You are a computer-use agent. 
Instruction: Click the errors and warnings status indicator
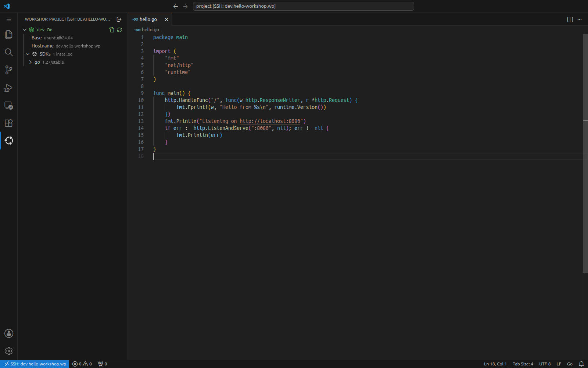[82, 364]
